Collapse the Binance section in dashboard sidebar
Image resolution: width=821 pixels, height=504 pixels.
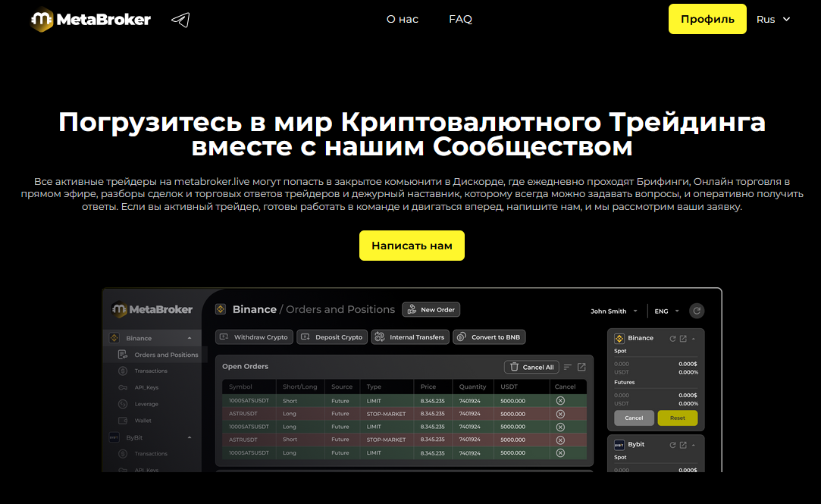coord(190,338)
